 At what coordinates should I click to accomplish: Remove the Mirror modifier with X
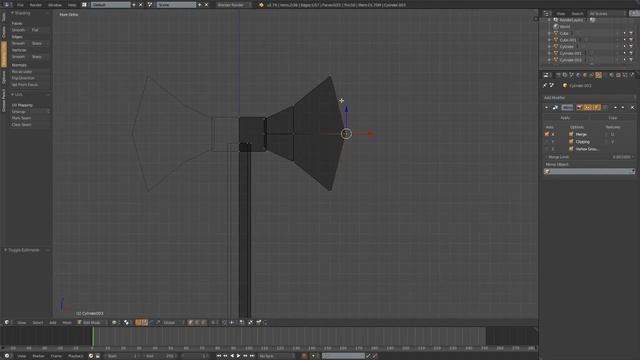click(x=633, y=107)
